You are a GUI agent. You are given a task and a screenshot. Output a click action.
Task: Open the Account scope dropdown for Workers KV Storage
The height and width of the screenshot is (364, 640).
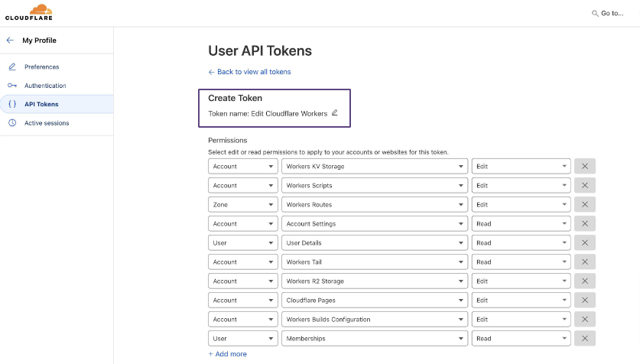point(243,166)
